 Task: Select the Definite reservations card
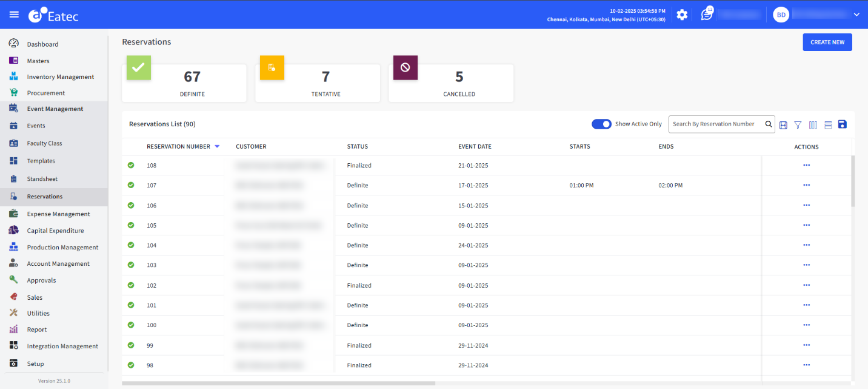point(184,83)
